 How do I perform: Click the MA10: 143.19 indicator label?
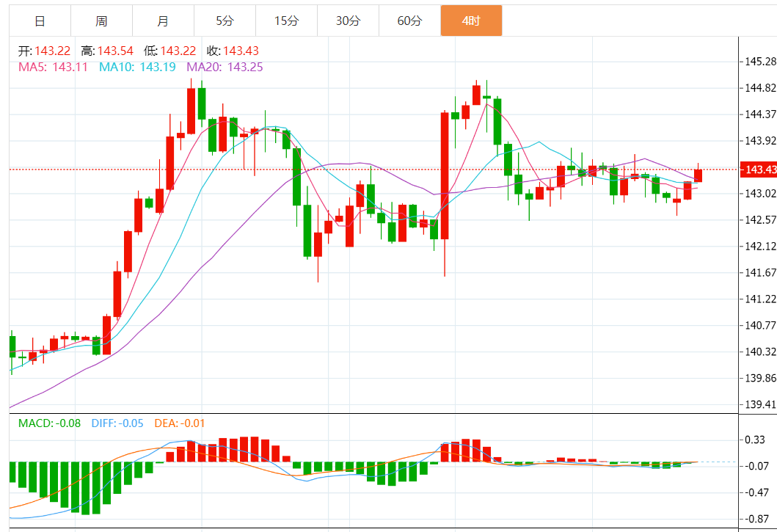click(x=137, y=67)
